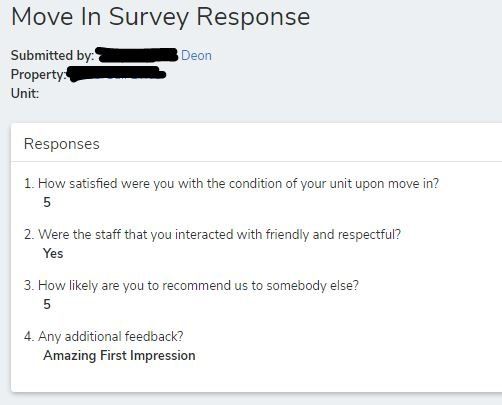Open the Deon submitter link
Screen dimensions: 502x405
pyautogui.click(x=196, y=55)
